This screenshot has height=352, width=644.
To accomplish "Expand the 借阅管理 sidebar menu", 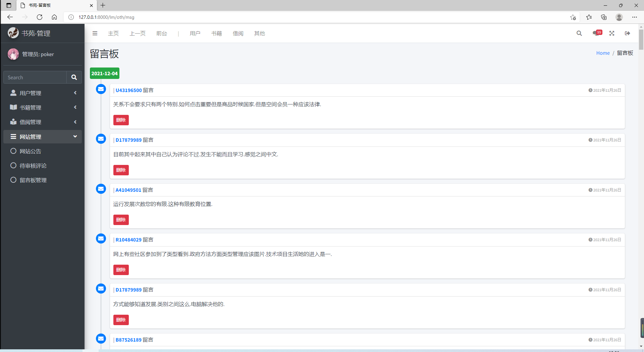I will click(x=43, y=122).
